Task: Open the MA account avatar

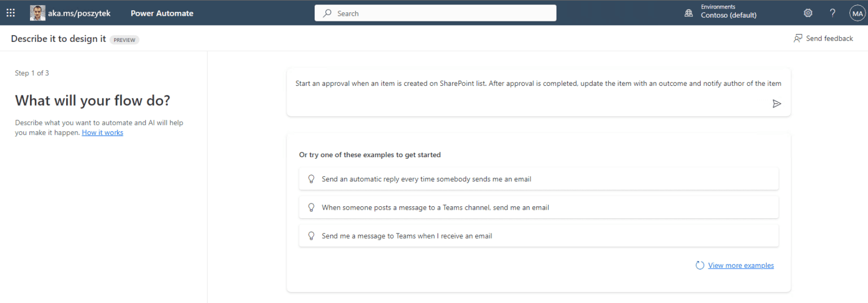Action: (857, 13)
